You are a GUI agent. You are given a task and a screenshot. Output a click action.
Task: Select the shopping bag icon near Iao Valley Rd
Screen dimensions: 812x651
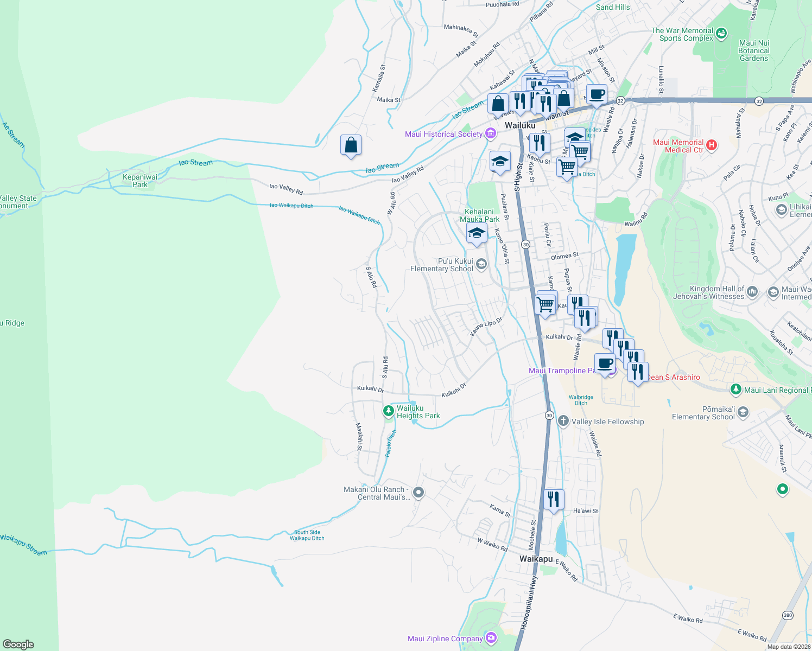[350, 145]
